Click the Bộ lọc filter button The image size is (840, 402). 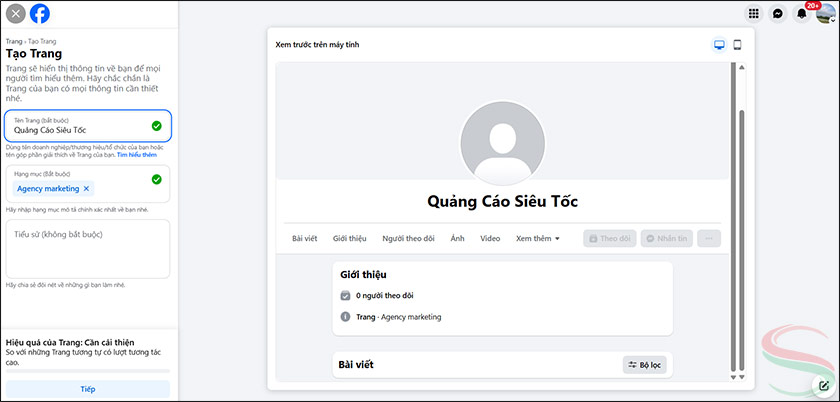(x=644, y=365)
